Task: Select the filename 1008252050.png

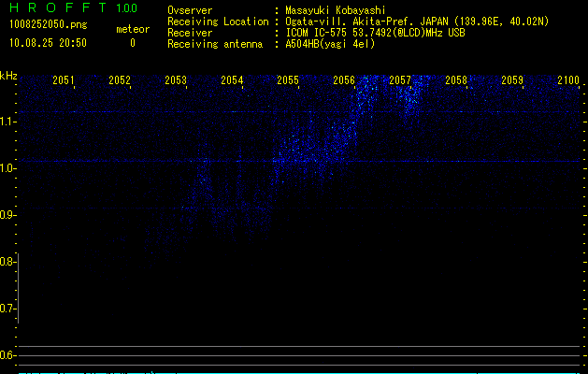Action: click(49, 25)
